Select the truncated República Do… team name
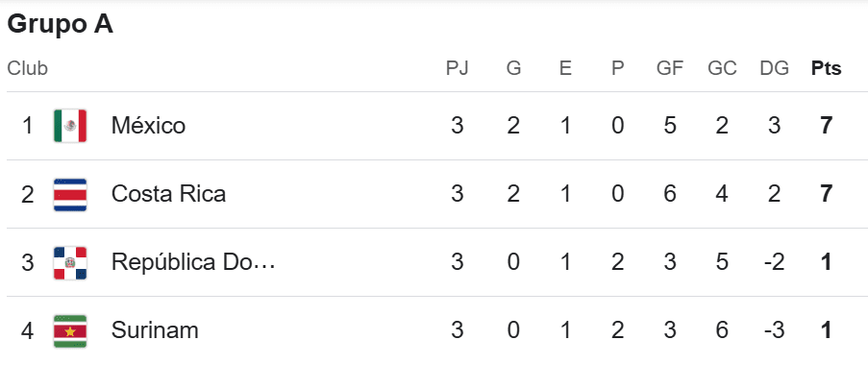The width and height of the screenshot is (868, 389). [193, 262]
